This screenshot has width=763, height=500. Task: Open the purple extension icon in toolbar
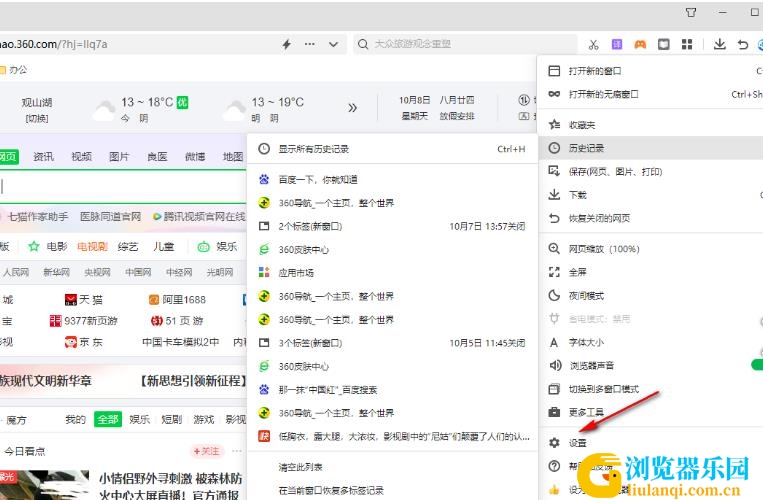617,45
